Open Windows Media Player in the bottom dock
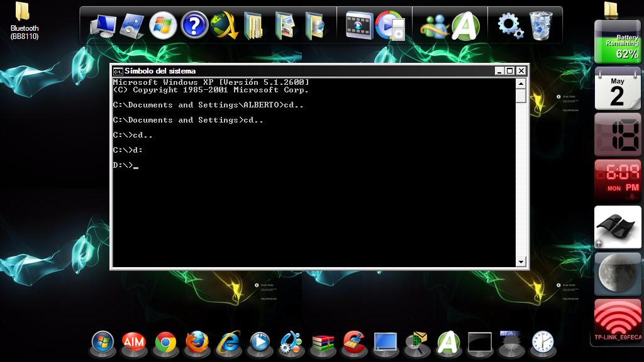Image resolution: width=644 pixels, height=362 pixels. point(260,341)
